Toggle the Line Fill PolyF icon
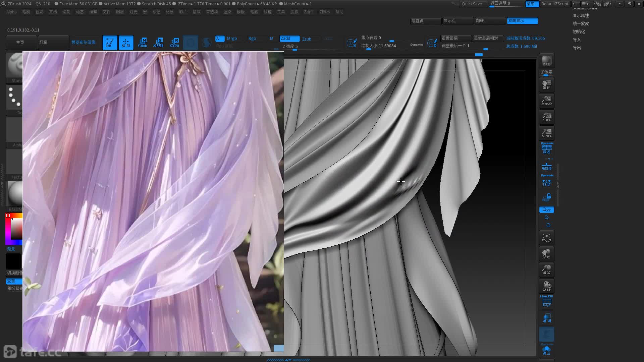The width and height of the screenshot is (644, 362). tap(546, 301)
